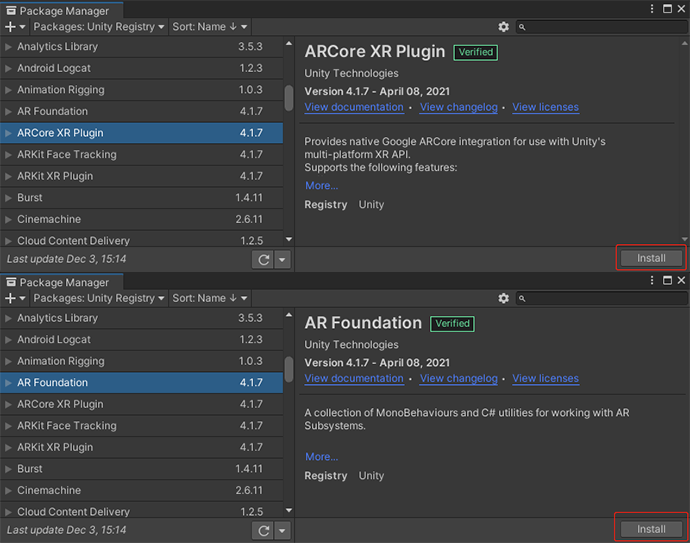Open View licenses link for ARCore XR Plugin
The height and width of the screenshot is (543, 690).
coord(545,107)
